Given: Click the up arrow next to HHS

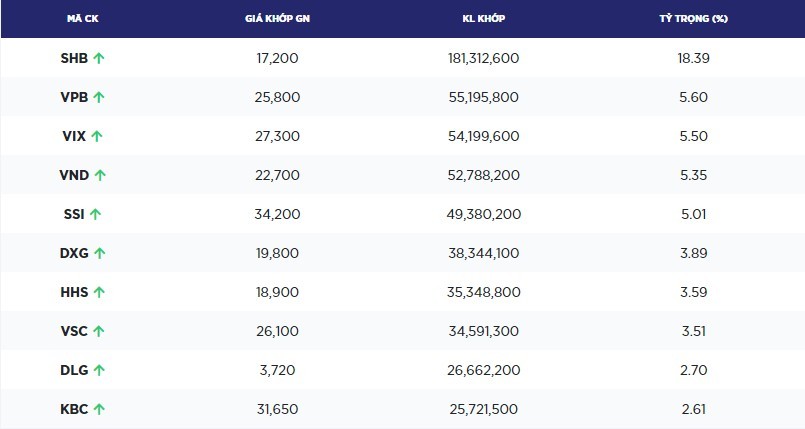Looking at the screenshot, I should 99,292.
